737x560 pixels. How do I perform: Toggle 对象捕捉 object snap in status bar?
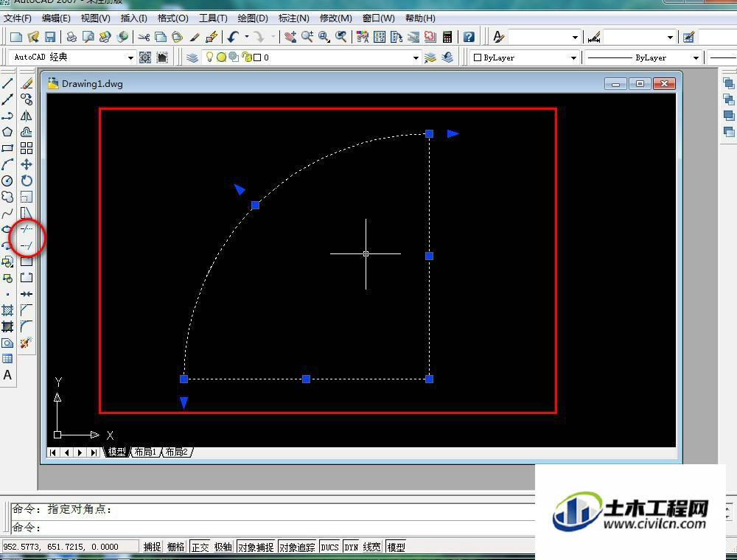tap(256, 547)
